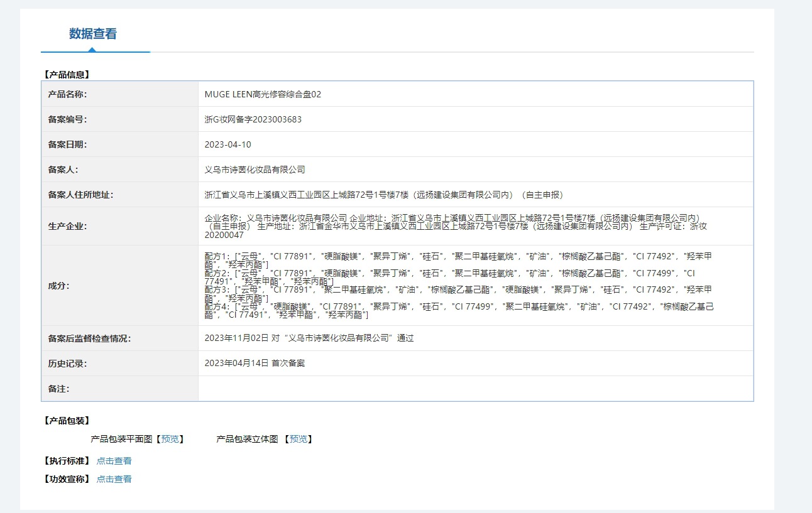Viewport: 812px width, 513px height.
Task: Click the 【执行标准】 label
Action: tap(67, 461)
